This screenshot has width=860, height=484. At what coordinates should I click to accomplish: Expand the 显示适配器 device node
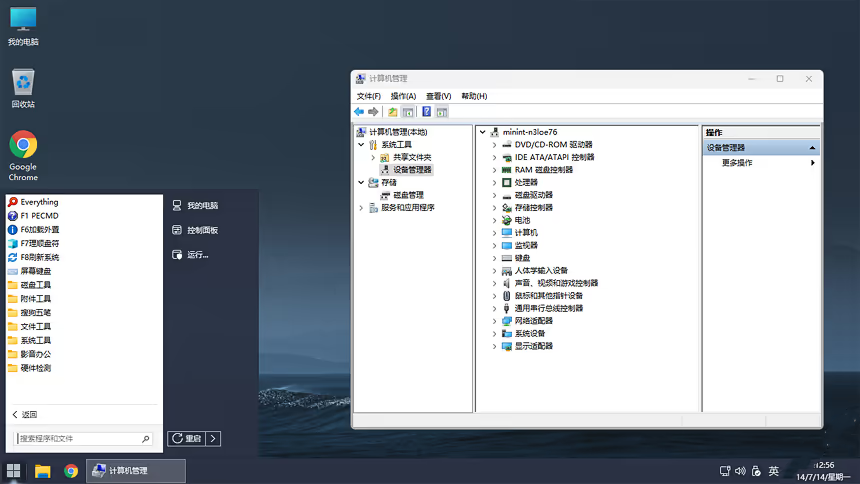[494, 346]
